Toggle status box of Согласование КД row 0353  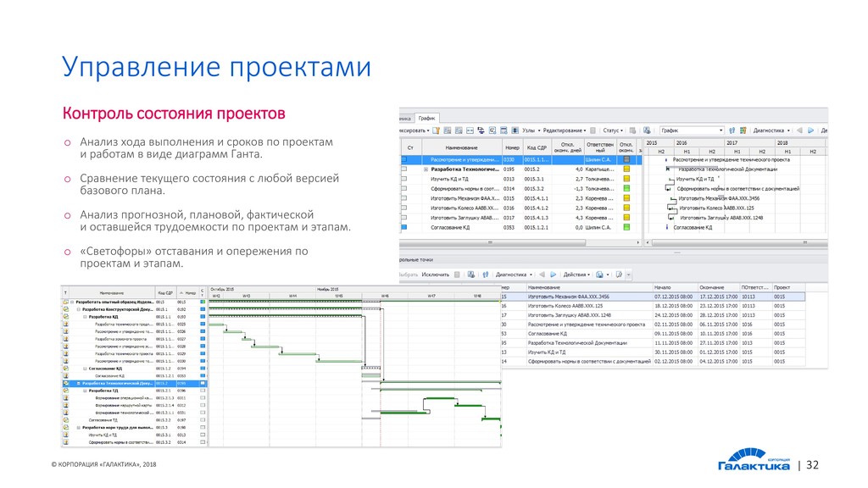[404, 227]
